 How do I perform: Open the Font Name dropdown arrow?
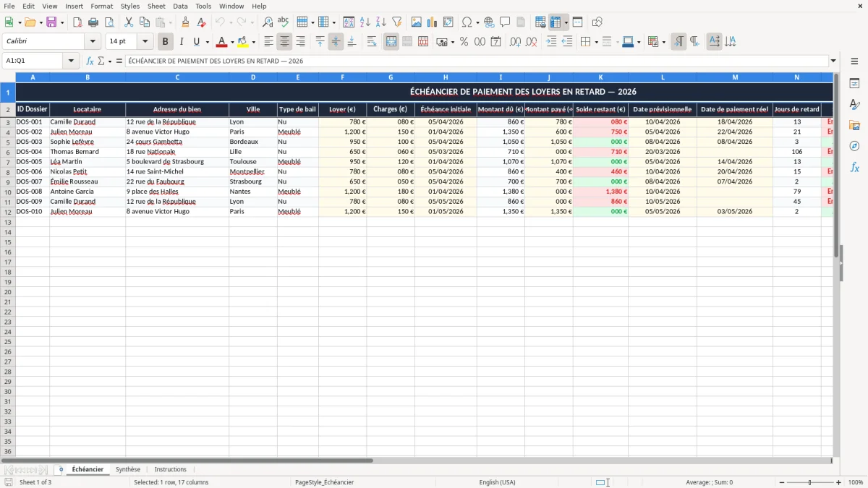(x=93, y=42)
